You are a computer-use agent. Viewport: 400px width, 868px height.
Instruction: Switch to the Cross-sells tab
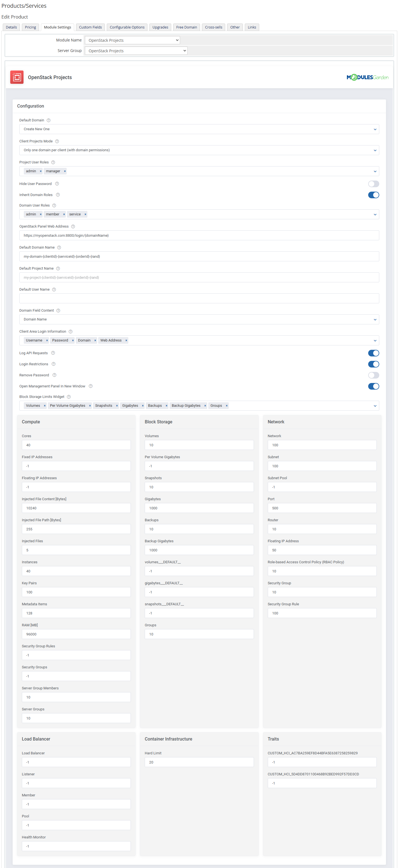tap(214, 27)
